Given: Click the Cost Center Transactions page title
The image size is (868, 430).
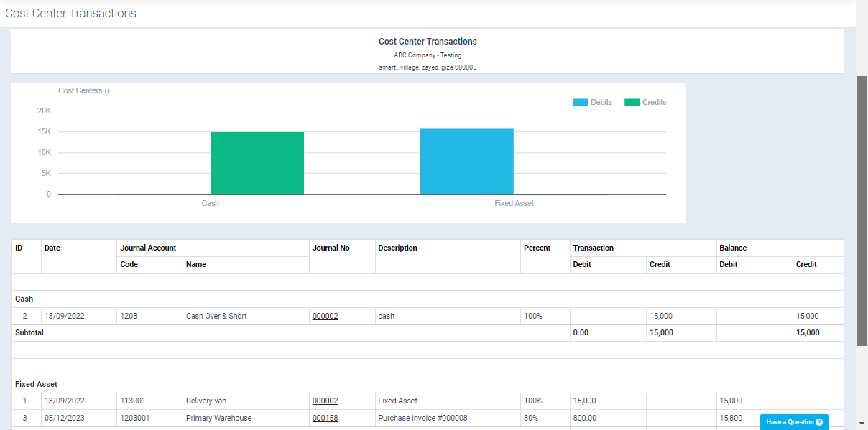Looking at the screenshot, I should click(x=70, y=13).
